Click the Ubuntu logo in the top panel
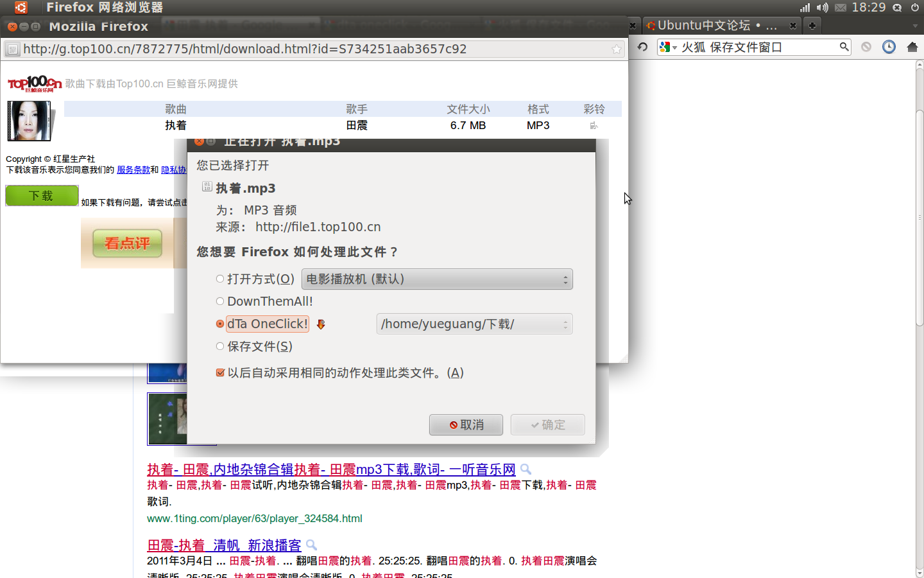This screenshot has width=924, height=578. [21, 8]
